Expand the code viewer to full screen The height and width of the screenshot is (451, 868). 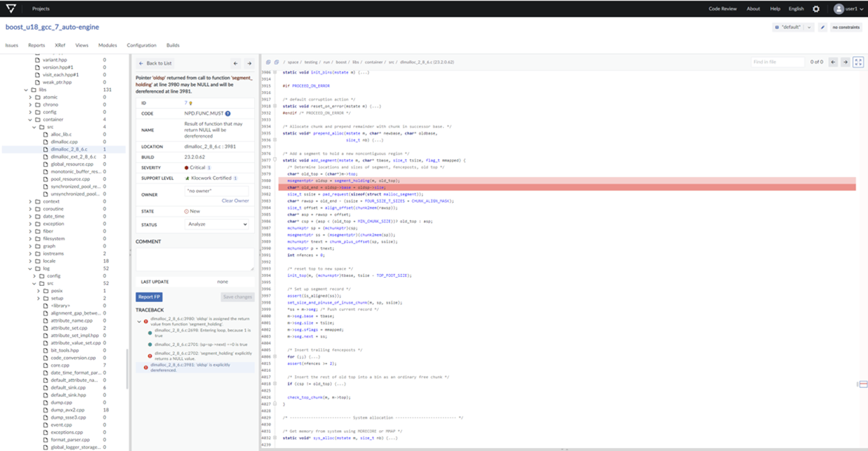pos(860,62)
